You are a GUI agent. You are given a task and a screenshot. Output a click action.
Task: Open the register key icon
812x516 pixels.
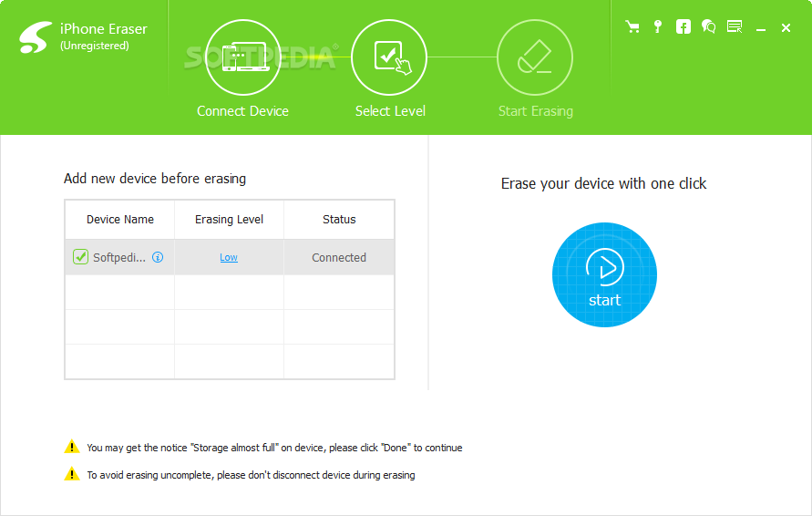tap(658, 27)
